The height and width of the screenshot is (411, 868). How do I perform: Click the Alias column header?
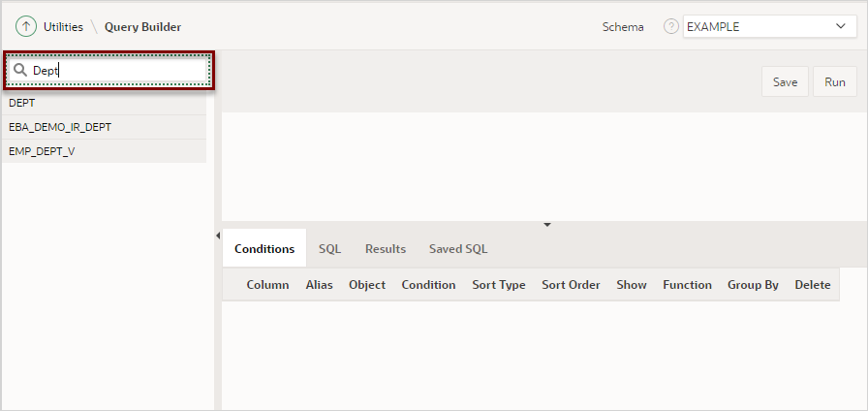coord(319,285)
